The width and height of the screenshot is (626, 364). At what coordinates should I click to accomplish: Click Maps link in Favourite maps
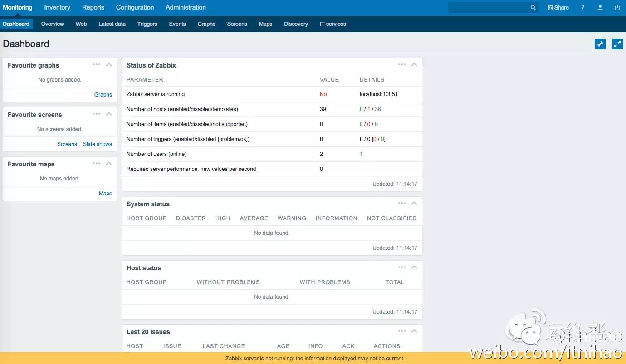point(105,194)
